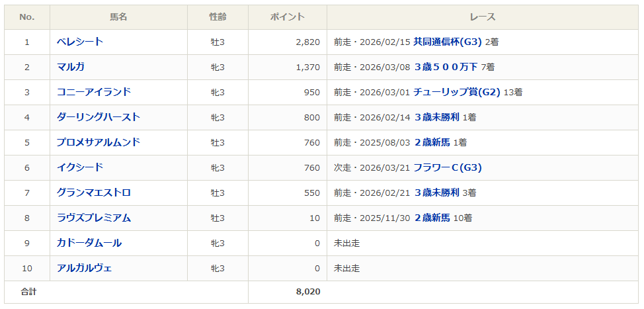Click 3歳未勝利 race for ダーリングハースト
Screen dimensions: 644x309
coord(436,117)
